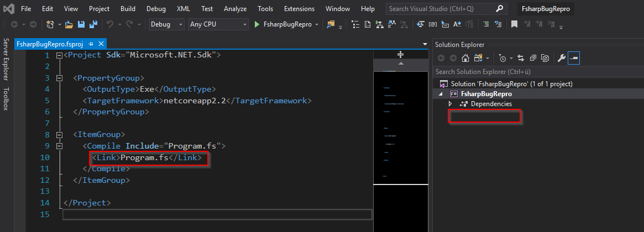Collapse the PropertyGroup element on line 3
This screenshot has width=644, height=232.
(59, 78)
